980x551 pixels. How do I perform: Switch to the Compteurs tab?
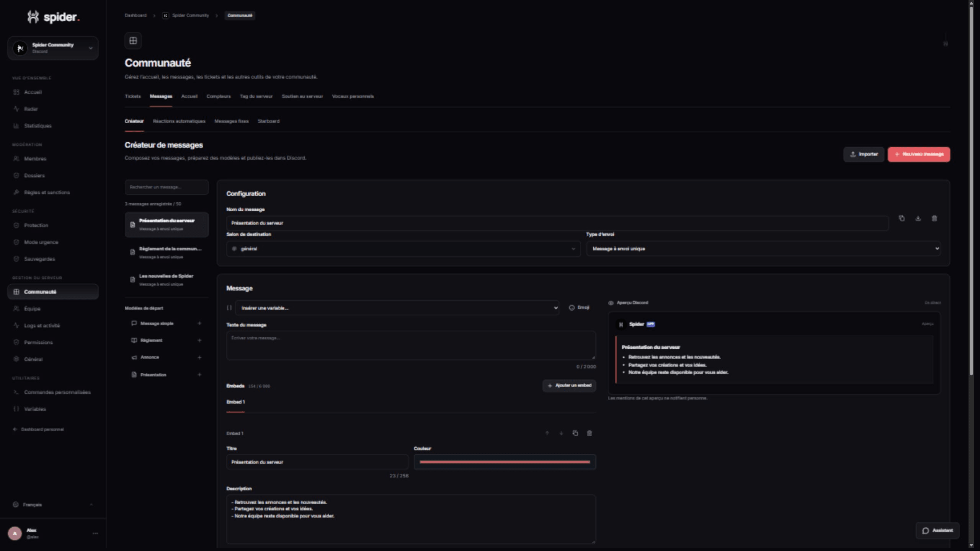click(219, 96)
